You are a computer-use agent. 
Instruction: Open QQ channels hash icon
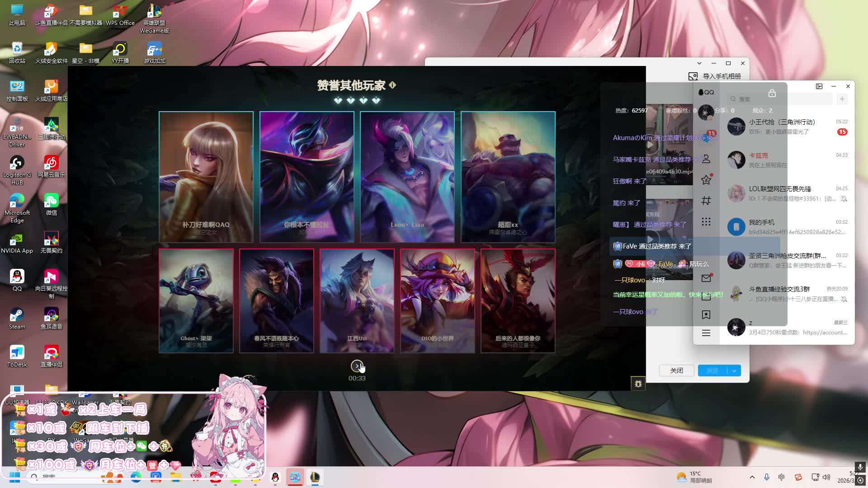pyautogui.click(x=706, y=201)
